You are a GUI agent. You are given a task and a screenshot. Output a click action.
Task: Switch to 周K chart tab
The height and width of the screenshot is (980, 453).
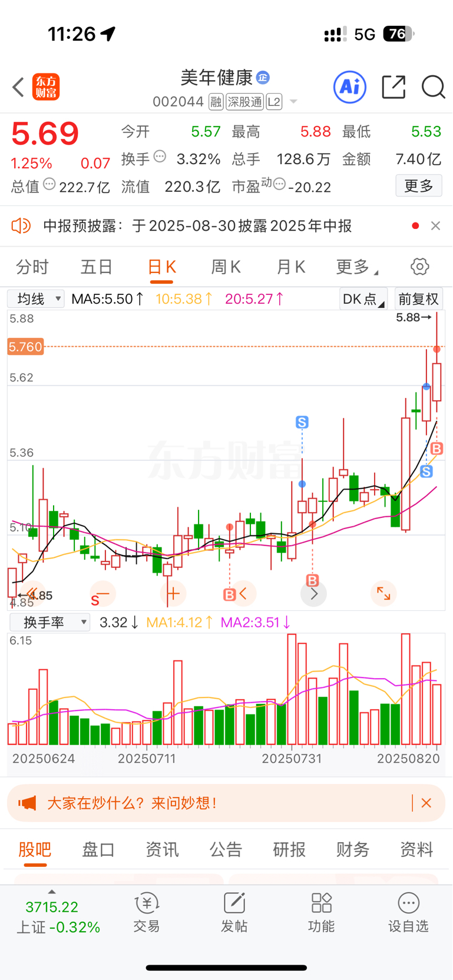(226, 267)
